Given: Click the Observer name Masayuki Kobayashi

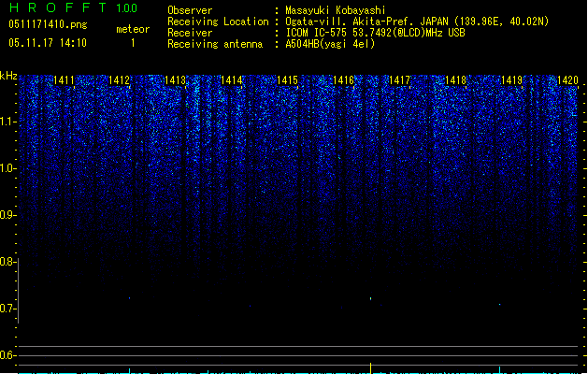Looking at the screenshot, I should 336,10.
